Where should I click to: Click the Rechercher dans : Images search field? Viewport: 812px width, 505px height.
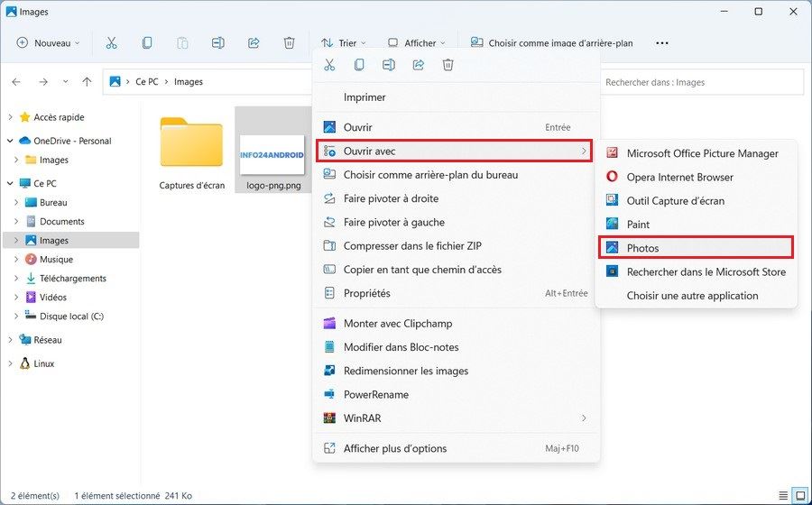pyautogui.click(x=702, y=82)
